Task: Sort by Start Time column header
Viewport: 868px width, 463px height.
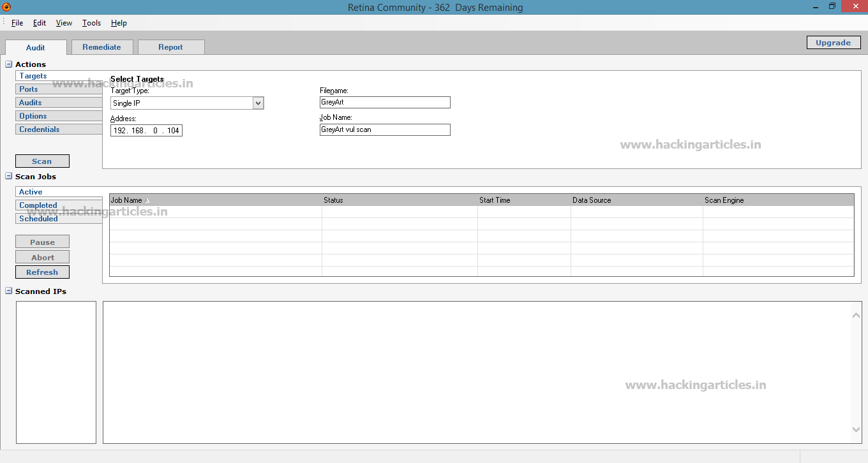Action: 524,200
